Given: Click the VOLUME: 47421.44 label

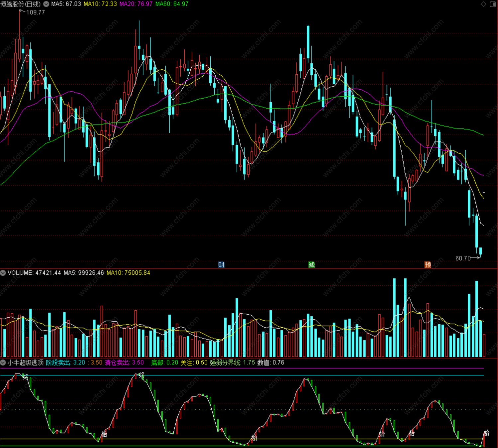Looking at the screenshot, I should (x=34, y=273).
